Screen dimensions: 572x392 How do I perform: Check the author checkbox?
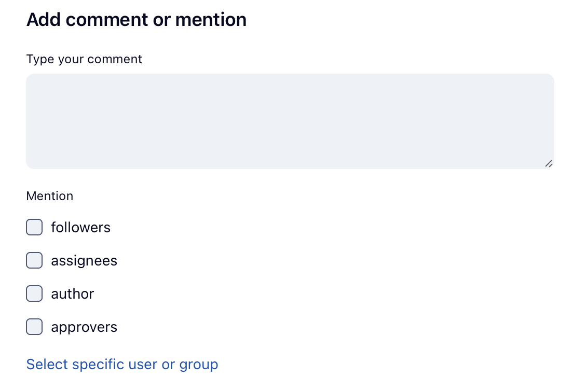click(34, 293)
